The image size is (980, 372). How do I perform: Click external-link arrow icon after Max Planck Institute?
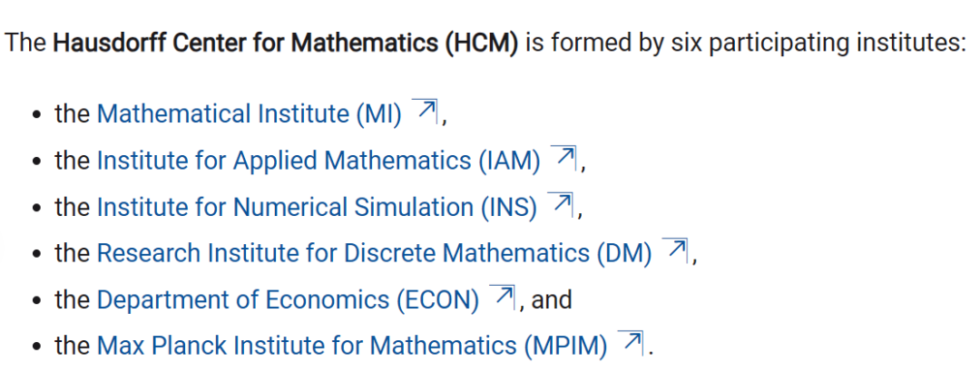631,342
